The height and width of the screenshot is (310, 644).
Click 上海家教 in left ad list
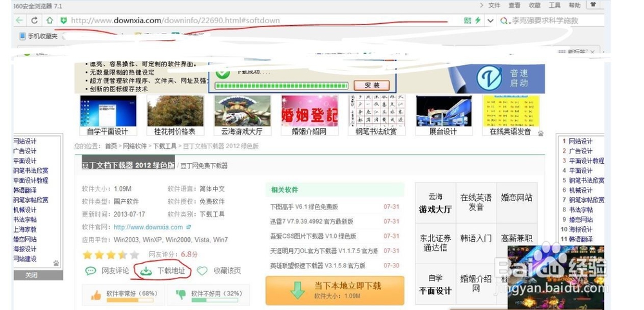[24, 229]
